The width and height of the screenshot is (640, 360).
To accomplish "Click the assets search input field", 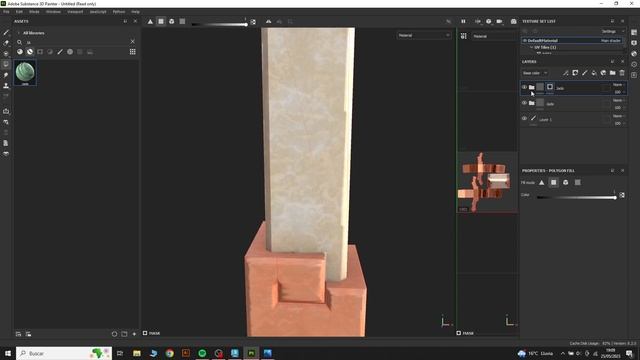I will (76, 42).
